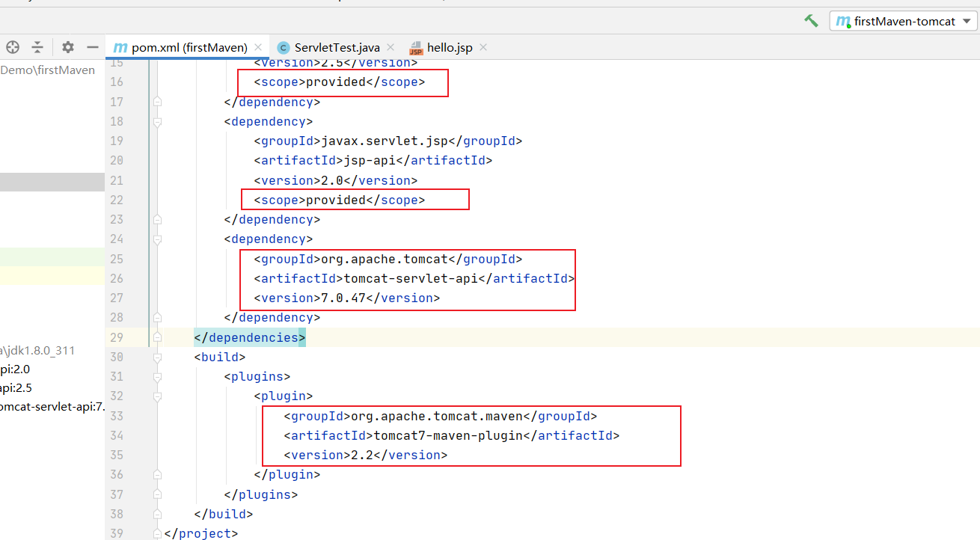980x540 pixels.
Task: Click the closing dependencies tag
Action: click(x=250, y=337)
